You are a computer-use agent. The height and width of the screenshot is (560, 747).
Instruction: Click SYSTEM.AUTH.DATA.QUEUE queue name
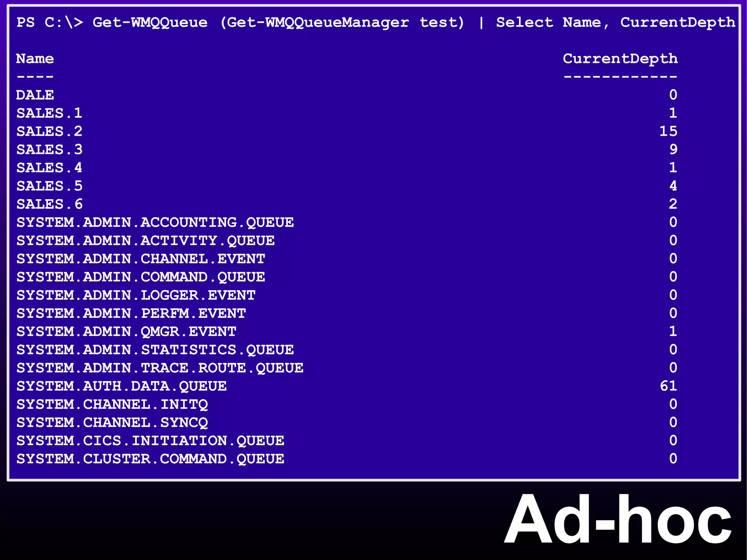[x=121, y=386]
